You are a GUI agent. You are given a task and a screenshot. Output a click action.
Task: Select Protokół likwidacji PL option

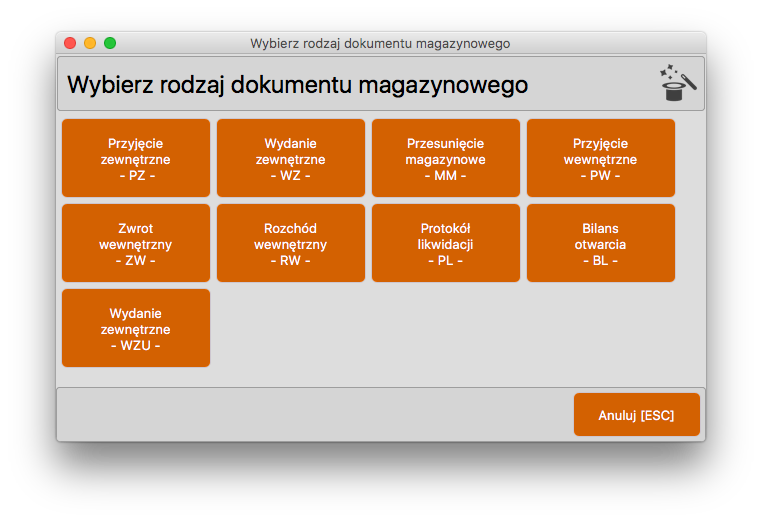coord(446,243)
